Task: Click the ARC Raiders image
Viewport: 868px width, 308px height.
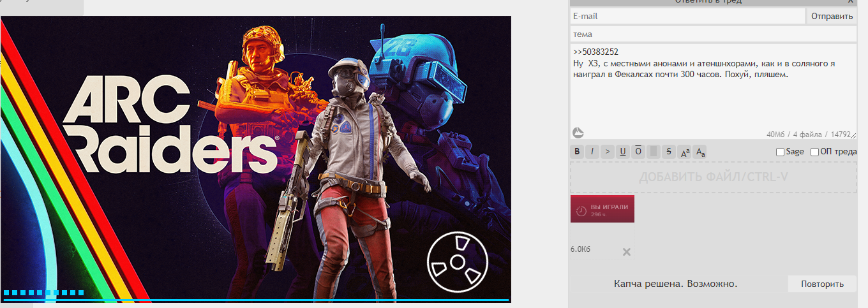Action: [x=256, y=159]
